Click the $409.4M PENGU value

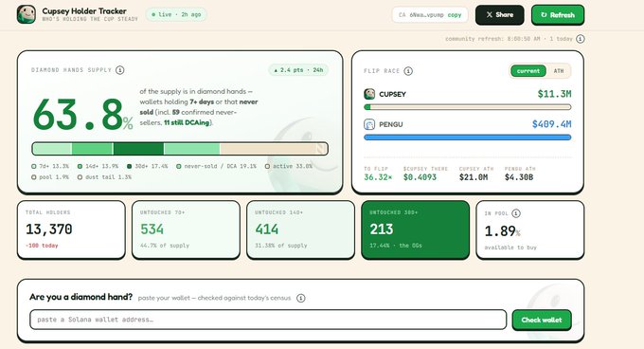tap(551, 124)
